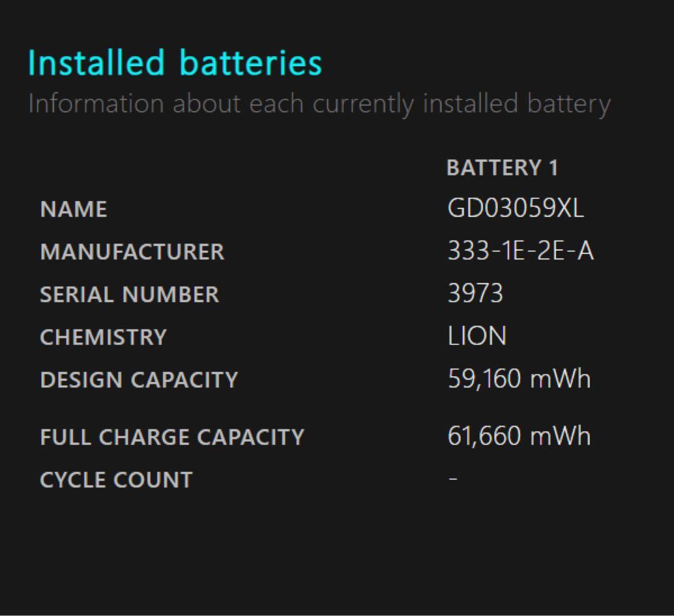Select the serial number value 3973

pos(475,293)
